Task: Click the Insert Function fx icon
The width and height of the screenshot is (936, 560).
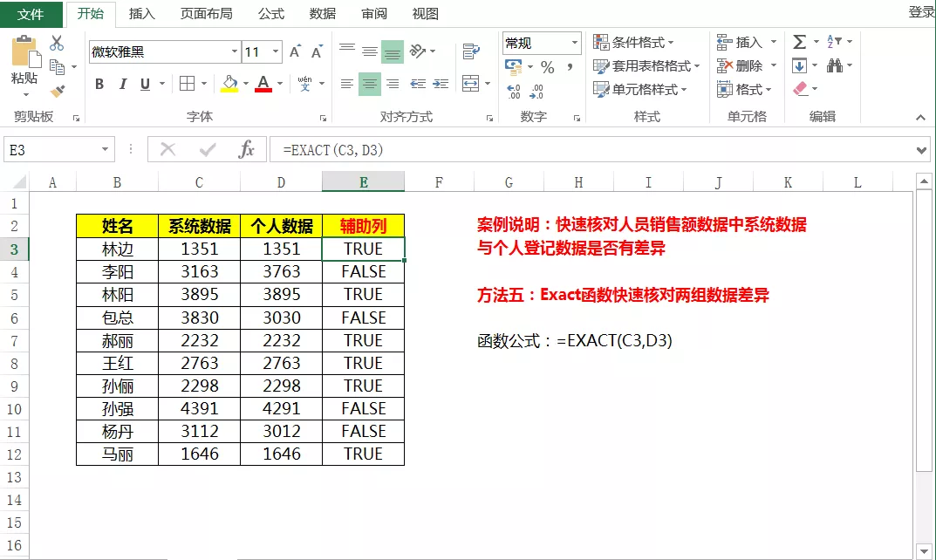Action: point(247,149)
